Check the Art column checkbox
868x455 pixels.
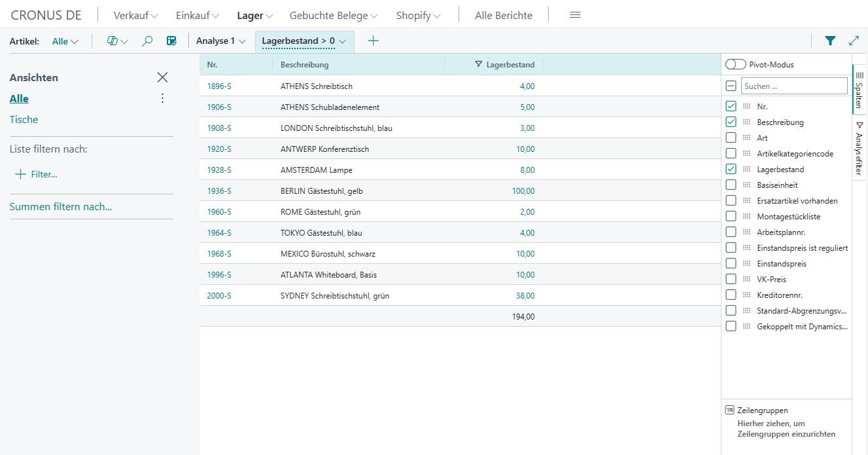731,137
